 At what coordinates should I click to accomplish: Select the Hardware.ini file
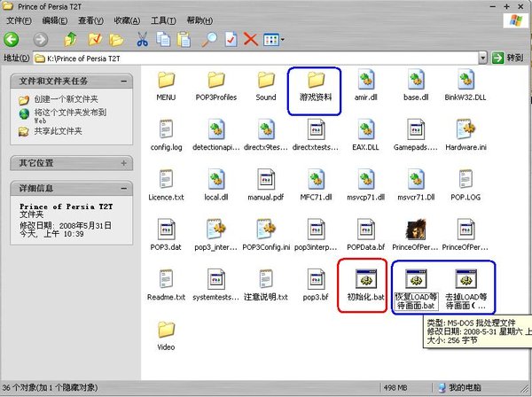pyautogui.click(x=465, y=136)
